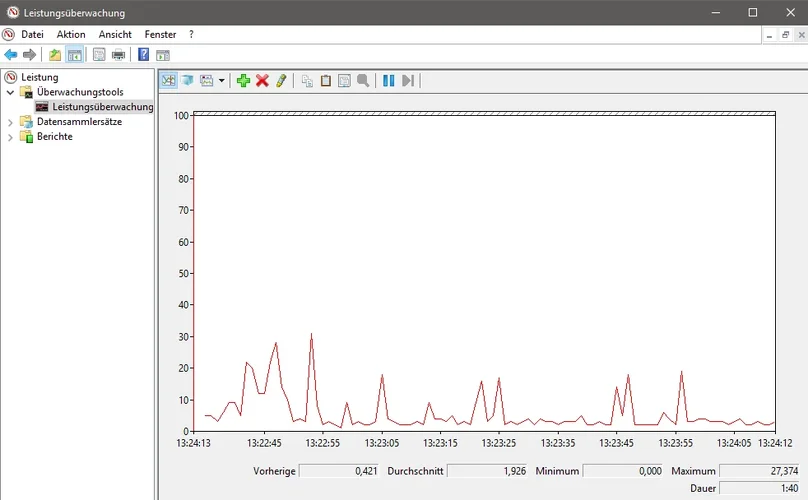This screenshot has width=808, height=500.
Task: Click the Up one level folder icon
Action: (55, 54)
